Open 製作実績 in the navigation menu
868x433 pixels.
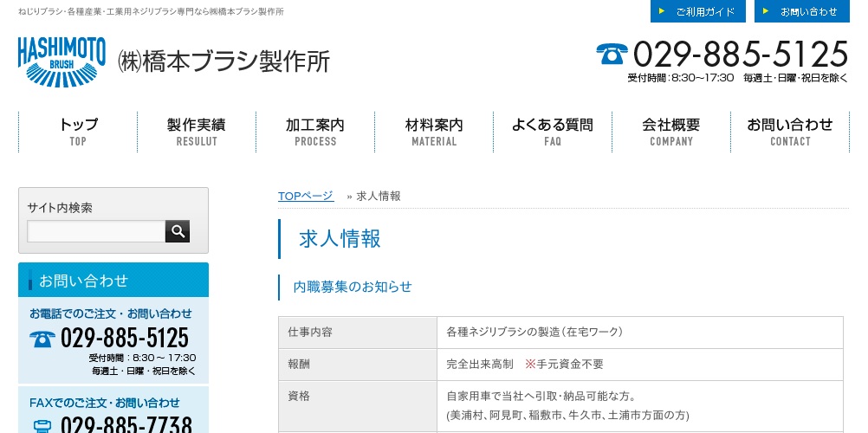[197, 132]
